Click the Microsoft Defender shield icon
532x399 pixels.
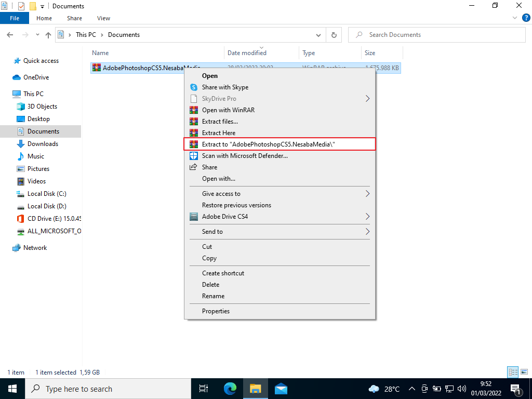(194, 156)
